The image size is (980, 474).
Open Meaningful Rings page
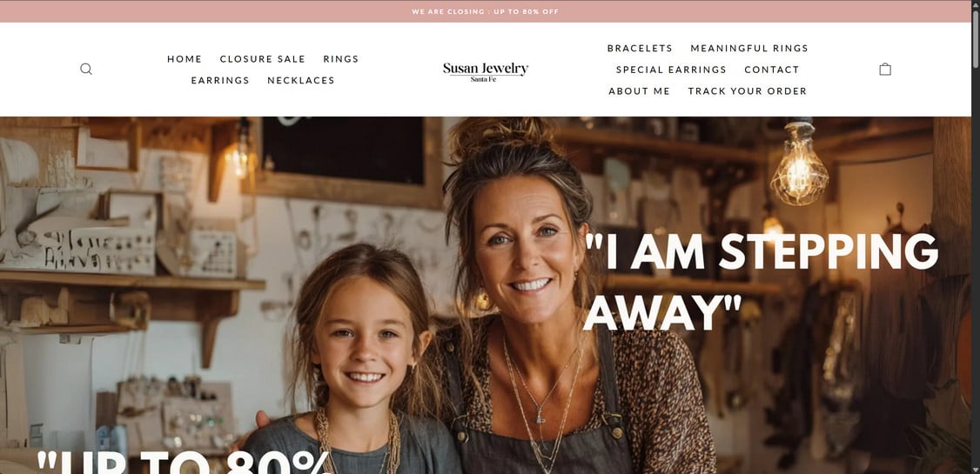749,48
